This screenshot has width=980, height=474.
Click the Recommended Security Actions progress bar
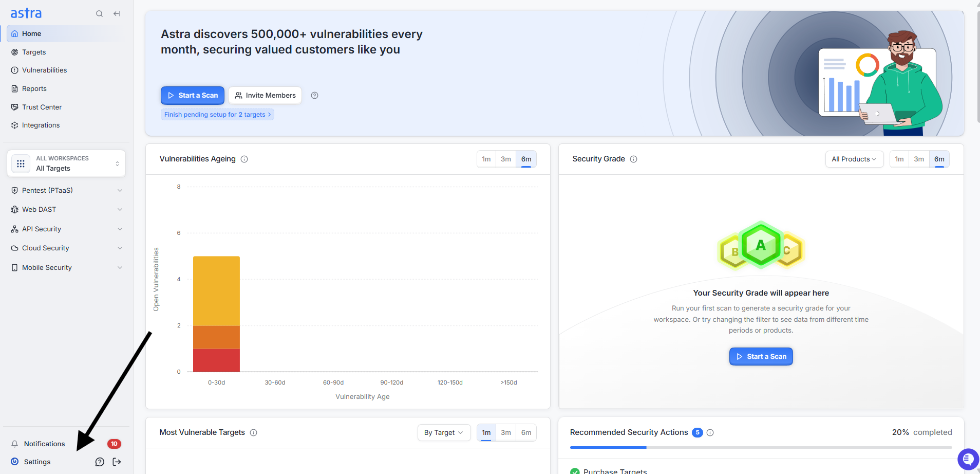(761, 448)
